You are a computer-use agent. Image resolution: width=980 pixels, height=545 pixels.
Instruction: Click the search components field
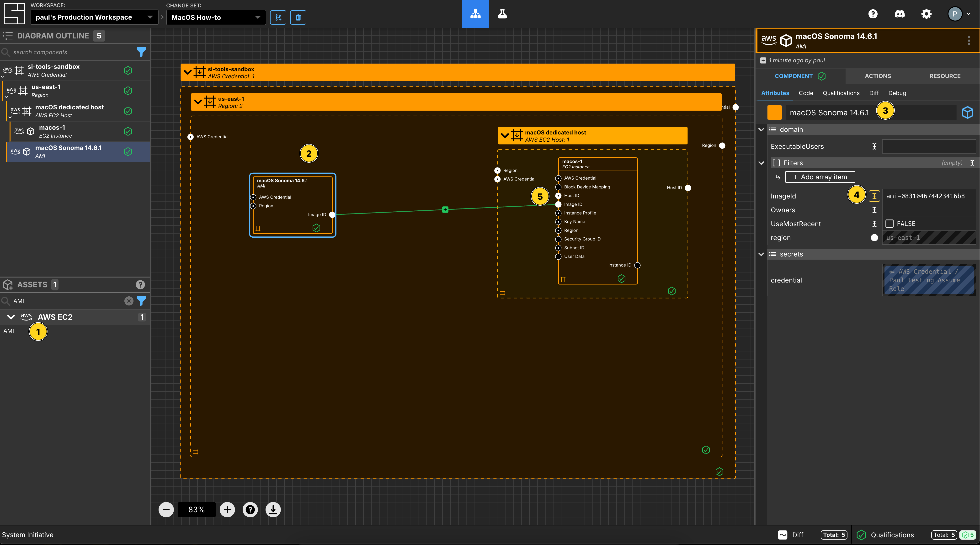coord(72,52)
